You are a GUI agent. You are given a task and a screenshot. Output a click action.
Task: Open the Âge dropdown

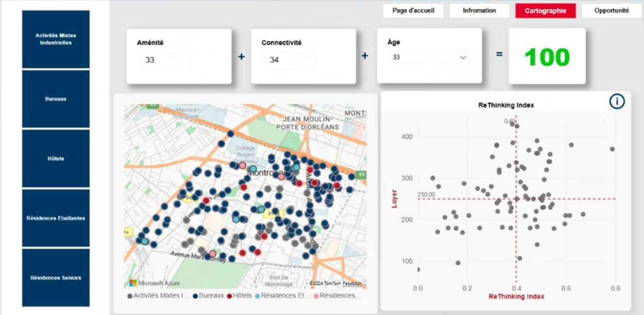tap(429, 57)
